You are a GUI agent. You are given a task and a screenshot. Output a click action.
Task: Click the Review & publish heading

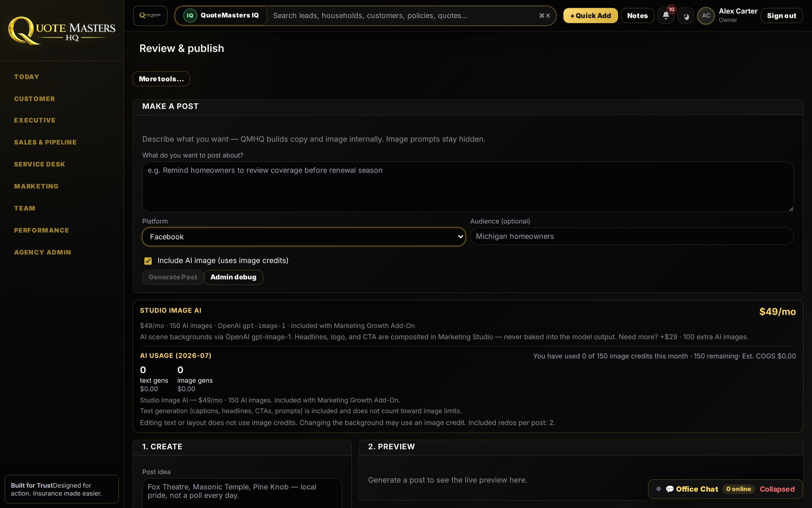(x=182, y=48)
